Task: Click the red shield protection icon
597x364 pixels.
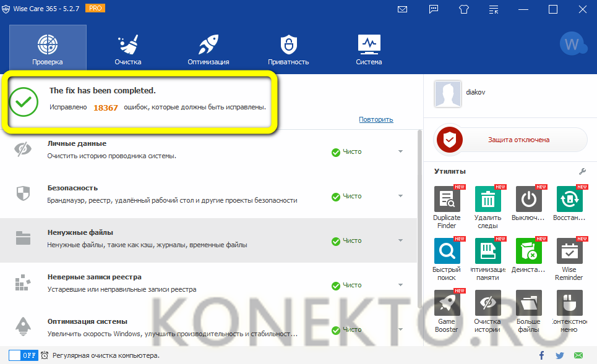Action: point(450,140)
